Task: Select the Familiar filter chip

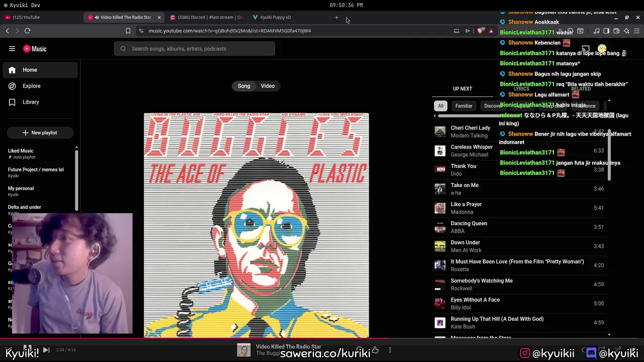Action: tap(464, 106)
